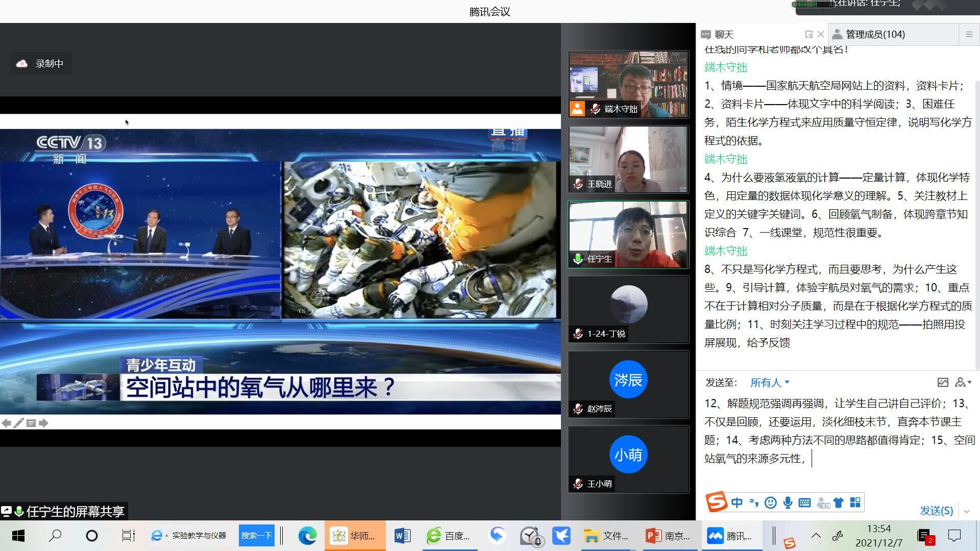
Task: Send the chat message with 发送(S)
Action: (x=936, y=511)
